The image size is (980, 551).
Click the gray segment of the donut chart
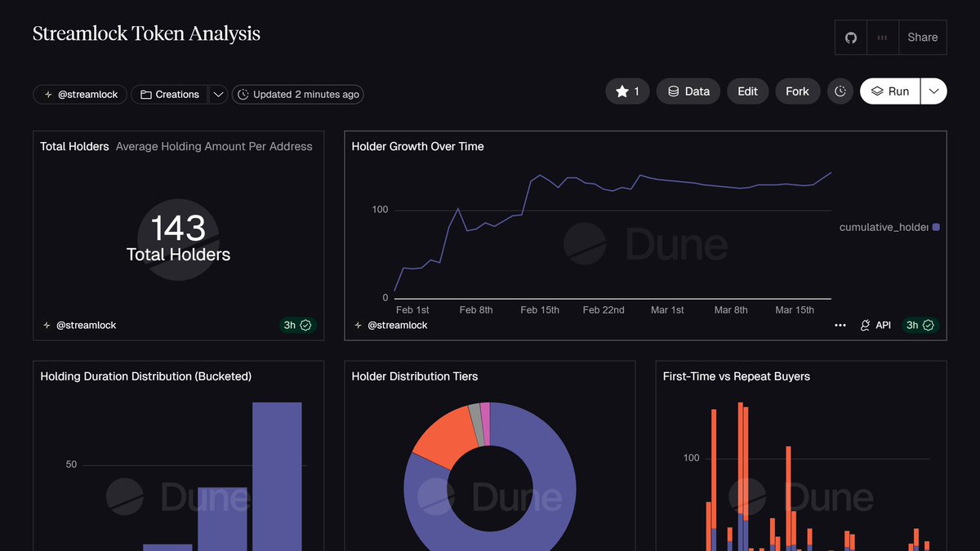tap(475, 424)
